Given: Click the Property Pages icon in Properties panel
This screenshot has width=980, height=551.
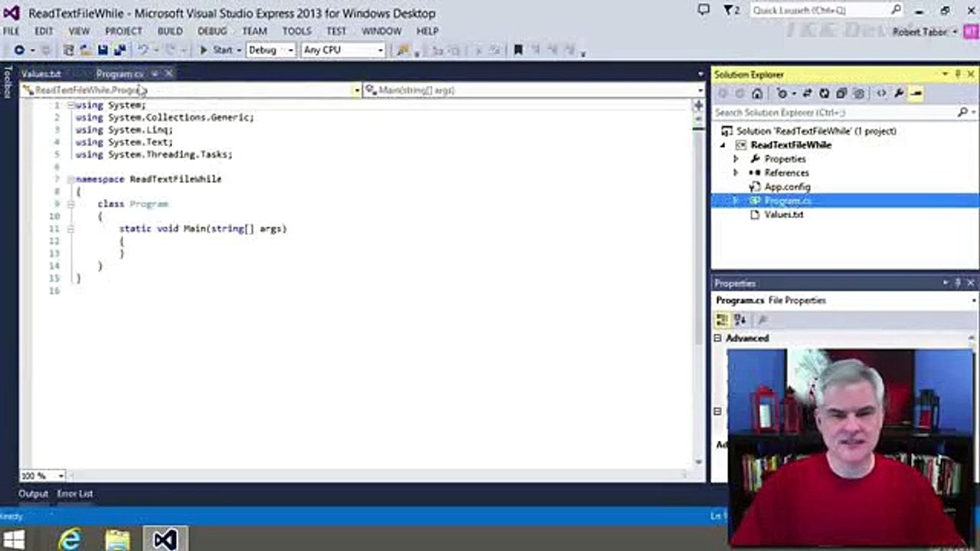Looking at the screenshot, I should [x=762, y=320].
